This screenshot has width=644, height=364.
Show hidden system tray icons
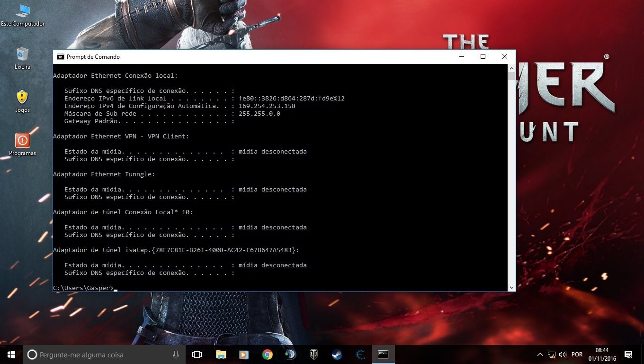click(x=540, y=355)
